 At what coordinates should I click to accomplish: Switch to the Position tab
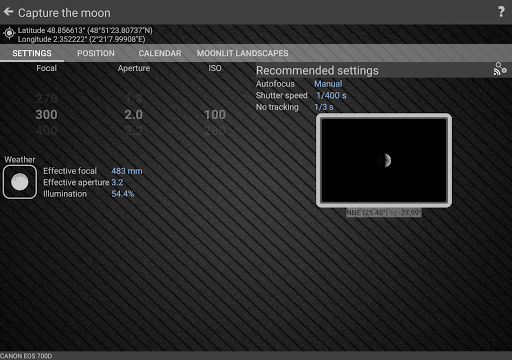point(96,53)
